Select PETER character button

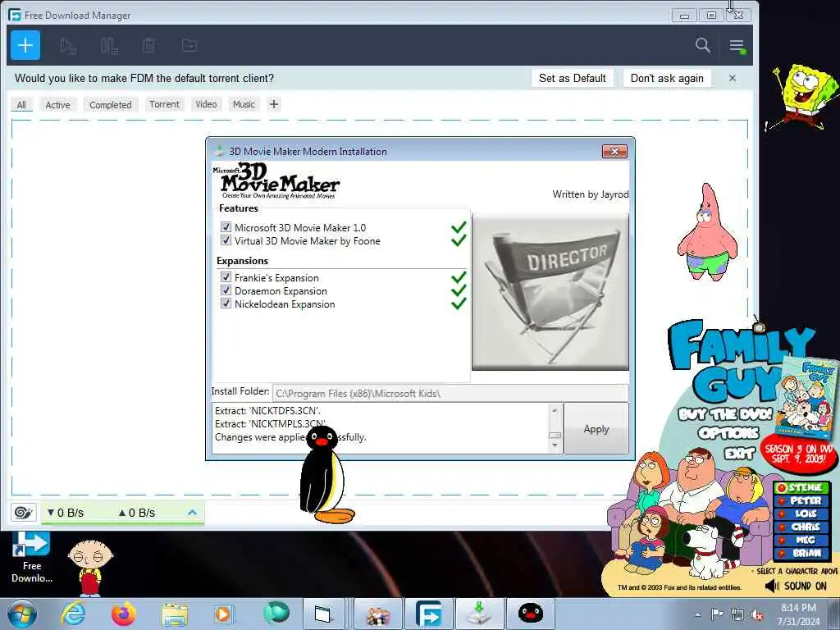point(802,501)
